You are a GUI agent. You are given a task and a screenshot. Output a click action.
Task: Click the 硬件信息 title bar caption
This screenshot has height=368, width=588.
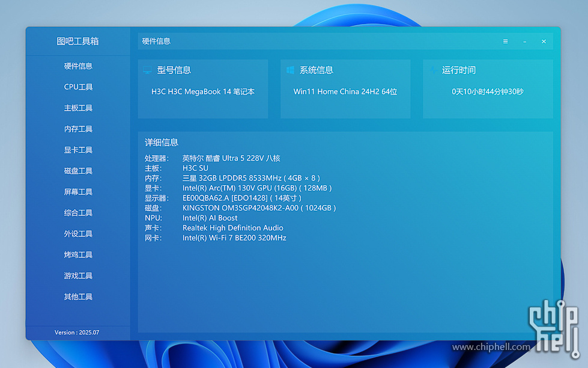point(156,41)
